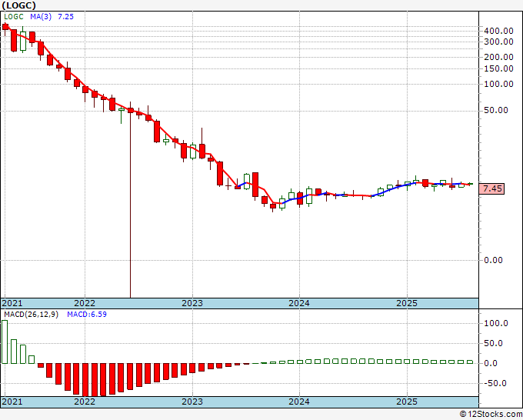Click 2025 on the MACD time axis
The image size is (523, 420).
tap(407, 402)
